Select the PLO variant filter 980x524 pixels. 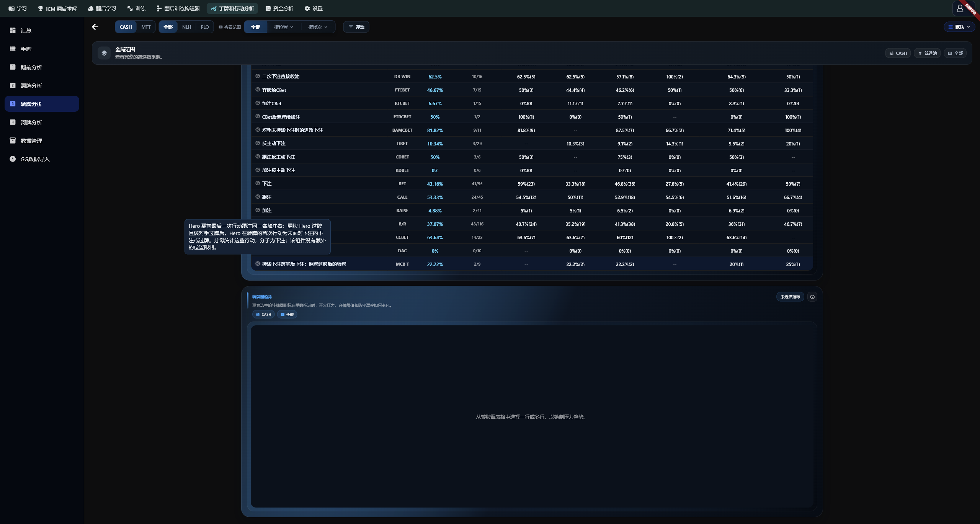[x=205, y=27]
